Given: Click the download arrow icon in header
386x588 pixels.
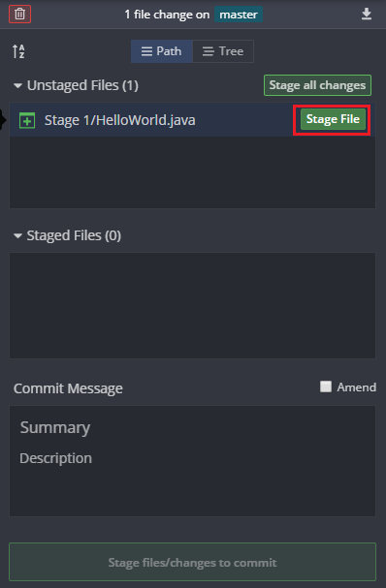Looking at the screenshot, I should [366, 15].
